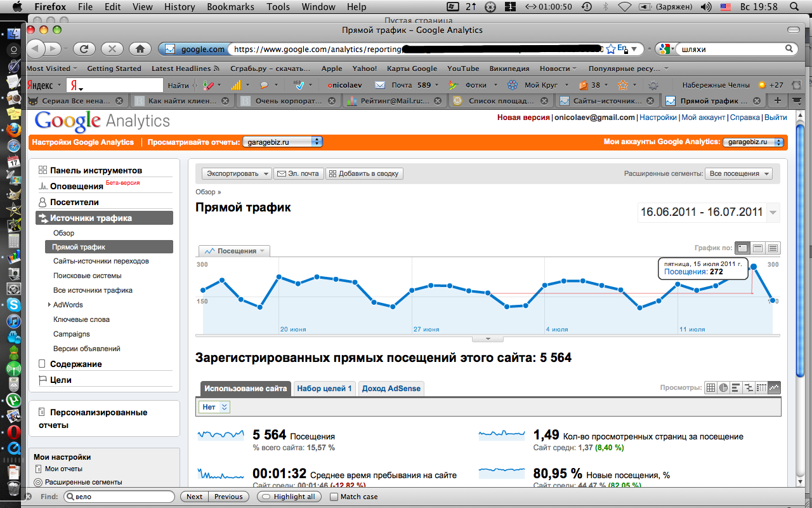Image resolution: width=812 pixels, height=508 pixels.
Task: Enable the Match case checkbox
Action: (x=334, y=497)
